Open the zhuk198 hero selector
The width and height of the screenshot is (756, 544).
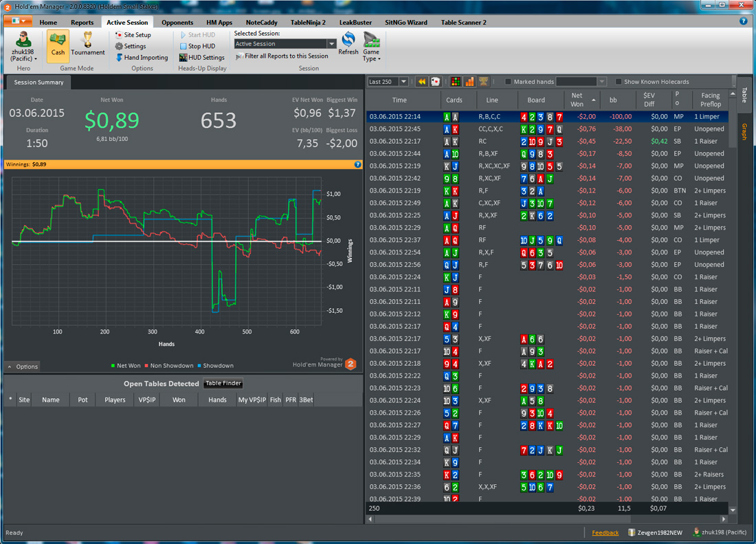click(23, 46)
